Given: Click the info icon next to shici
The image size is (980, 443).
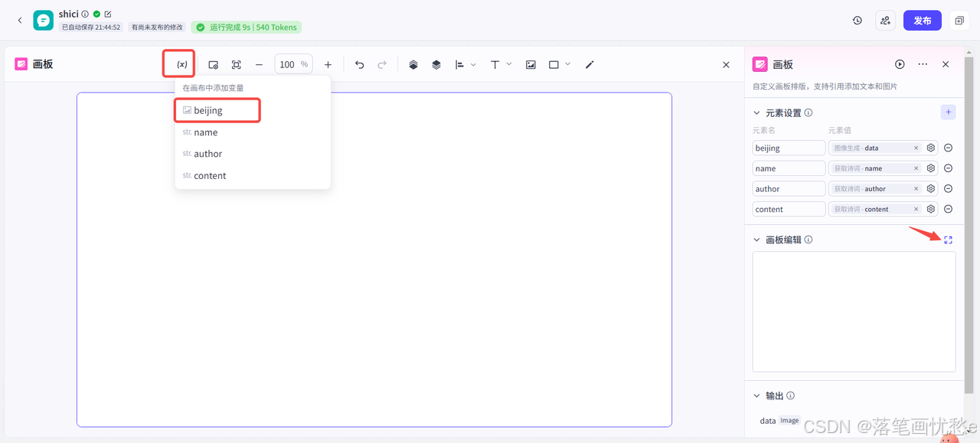Looking at the screenshot, I should (85, 14).
